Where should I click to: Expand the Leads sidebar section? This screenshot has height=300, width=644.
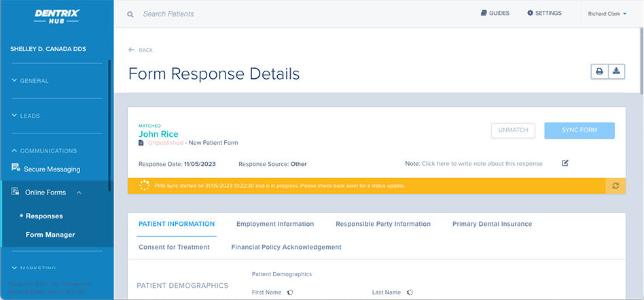pyautogui.click(x=26, y=116)
